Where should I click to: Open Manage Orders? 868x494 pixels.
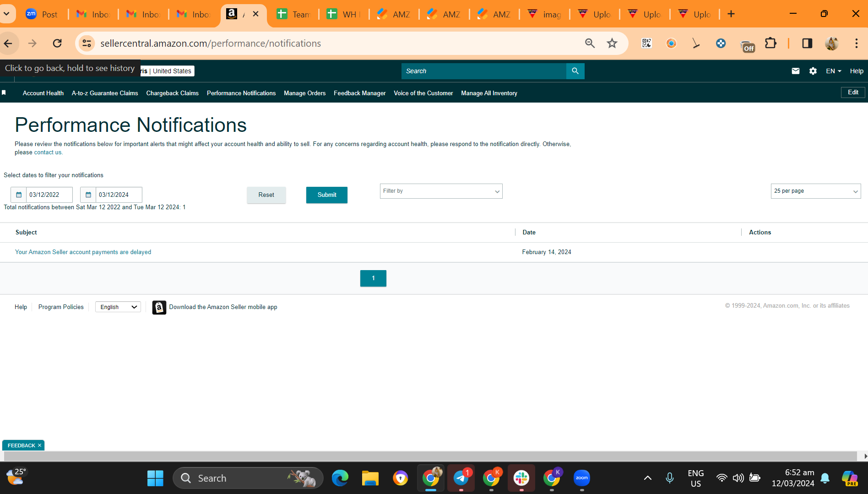304,93
